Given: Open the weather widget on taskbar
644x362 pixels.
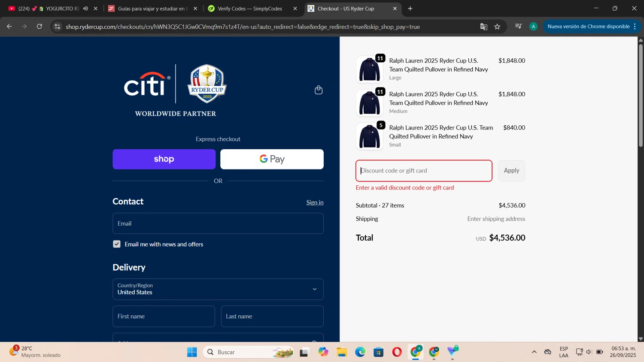Looking at the screenshot, I should (35, 352).
